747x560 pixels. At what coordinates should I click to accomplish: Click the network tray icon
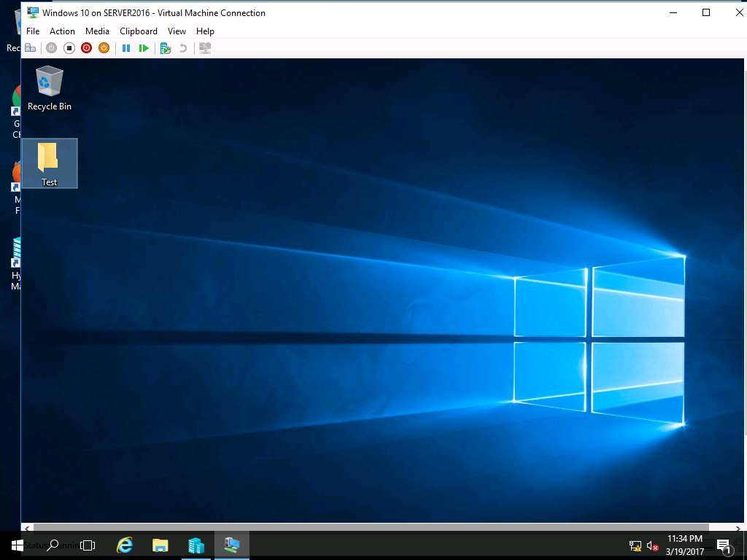[x=635, y=546]
